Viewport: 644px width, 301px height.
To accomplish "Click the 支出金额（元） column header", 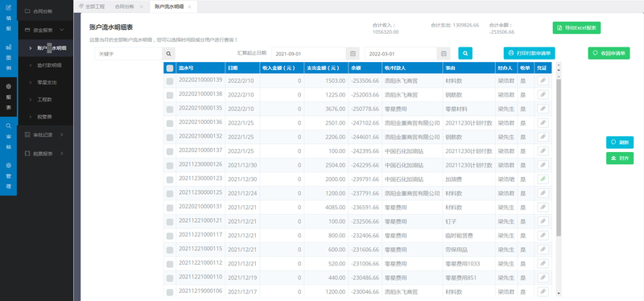I will tap(326, 68).
